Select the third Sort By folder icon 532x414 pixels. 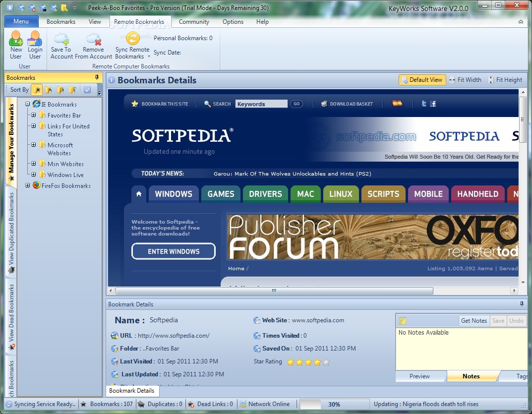tap(60, 90)
